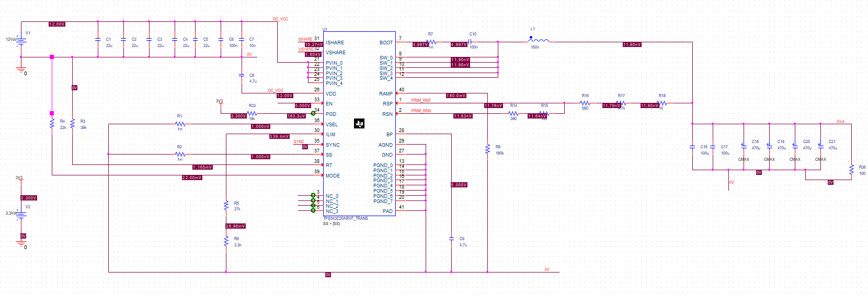Select capacitor C10 100n symbol
The image size is (868, 296).
pyautogui.click(x=470, y=41)
